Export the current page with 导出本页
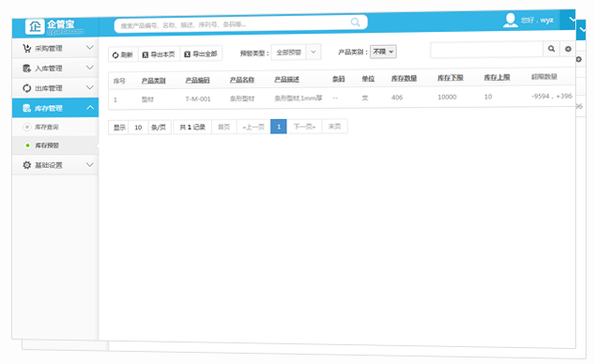Viewport: 595px width, 364px height. [x=159, y=54]
